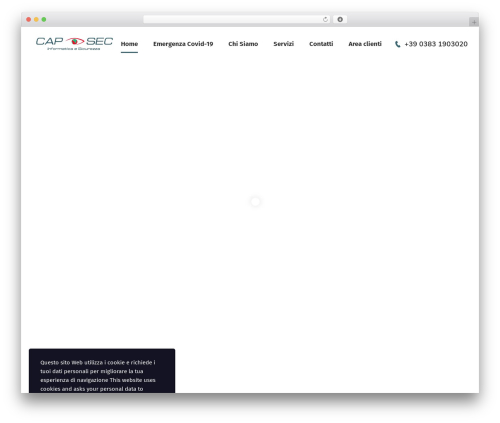Close the window with red button
Screen dimensions: 500x423
click(x=29, y=20)
